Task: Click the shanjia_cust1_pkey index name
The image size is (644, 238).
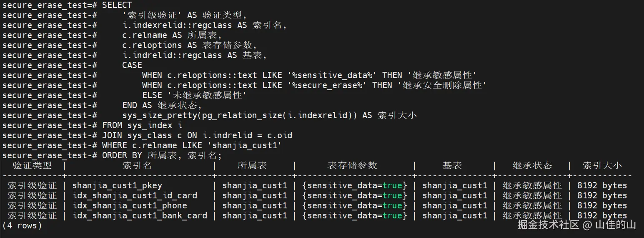Action: pyautogui.click(x=117, y=185)
